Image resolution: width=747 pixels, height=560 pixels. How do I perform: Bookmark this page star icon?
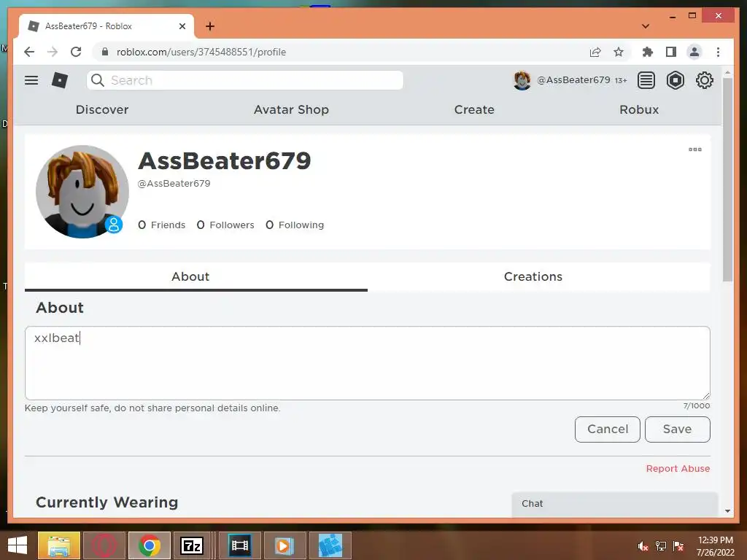(x=619, y=52)
